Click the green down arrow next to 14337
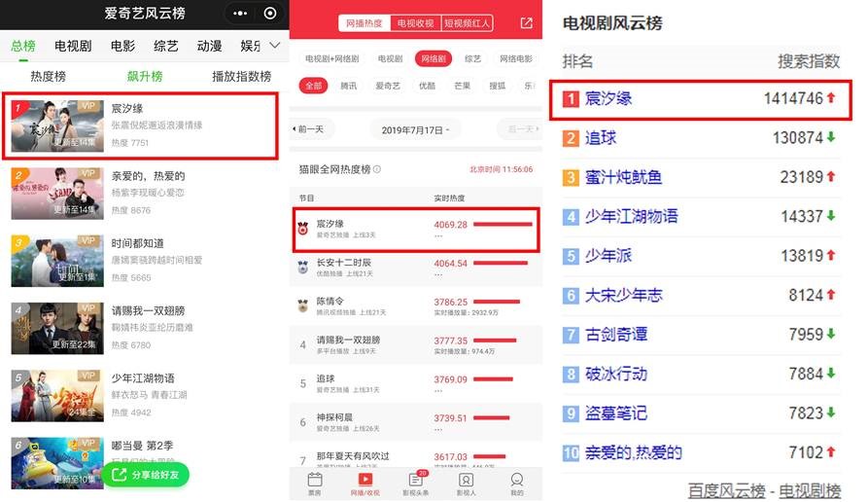This screenshot has height=502, width=868. click(x=831, y=216)
